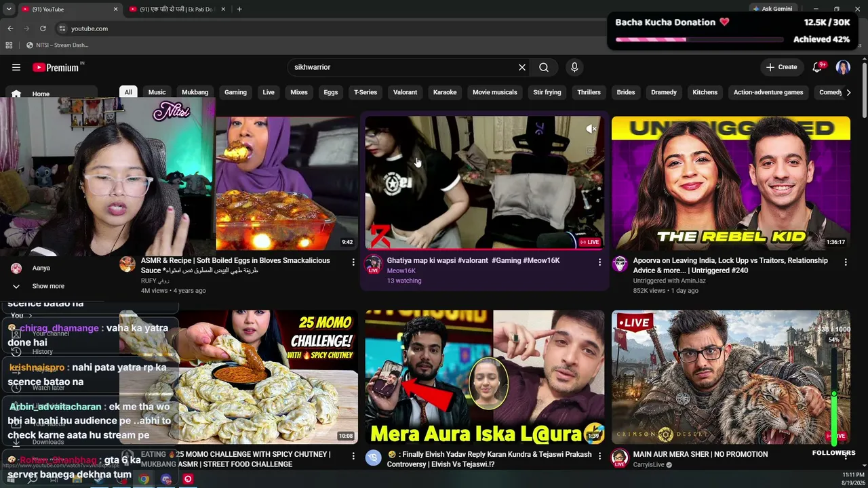The height and width of the screenshot is (488, 868).
Task: Expand the You section in sidebar
Action: [x=20, y=315]
